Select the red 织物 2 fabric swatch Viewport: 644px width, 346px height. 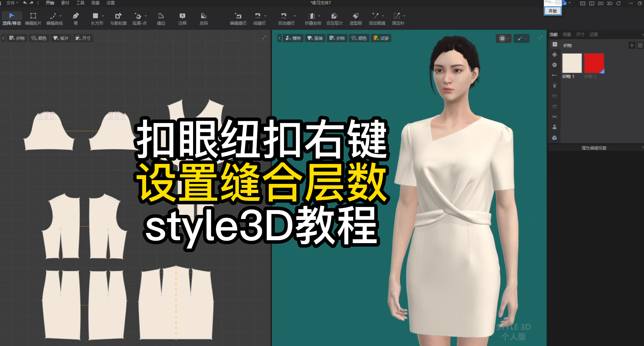594,63
